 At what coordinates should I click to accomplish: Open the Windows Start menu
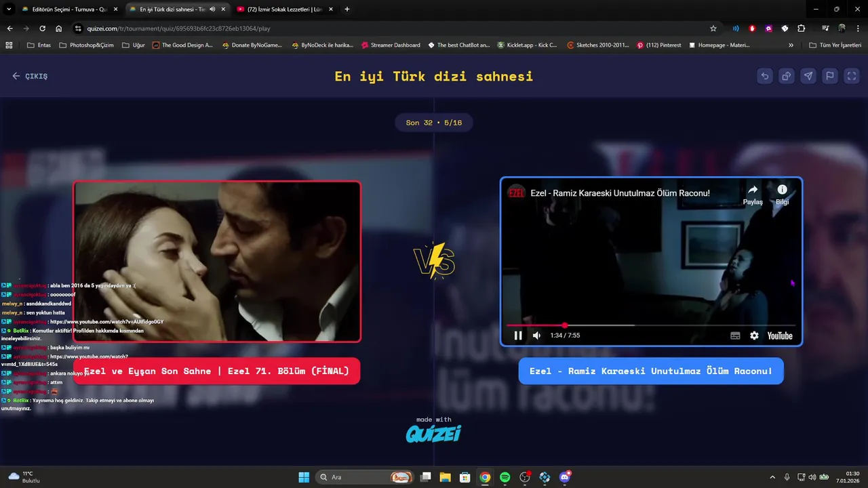coord(304,477)
